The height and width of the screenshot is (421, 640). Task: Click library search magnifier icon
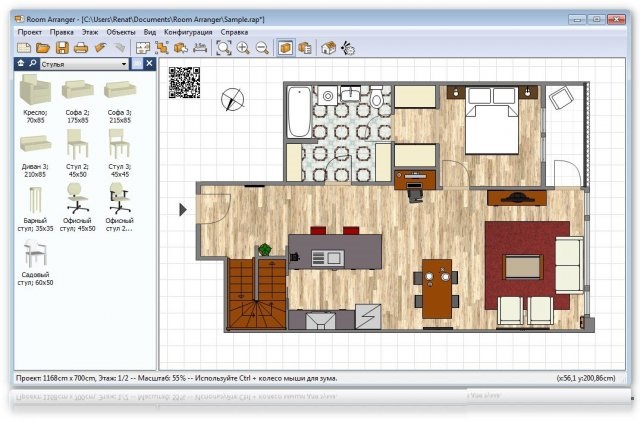tap(33, 64)
